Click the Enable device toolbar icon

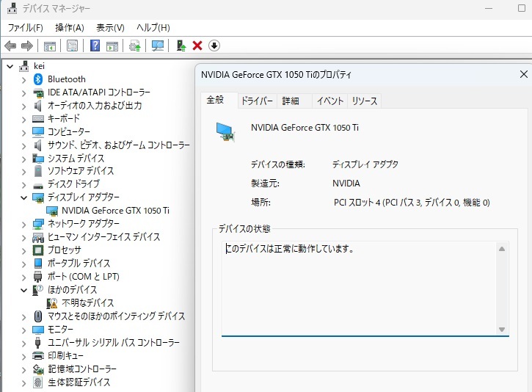click(x=181, y=46)
